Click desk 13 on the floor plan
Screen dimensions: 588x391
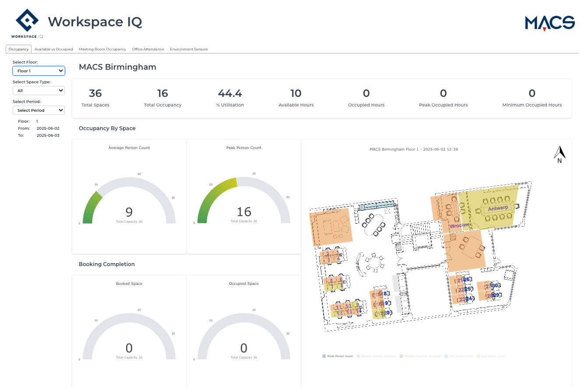[x=349, y=312]
